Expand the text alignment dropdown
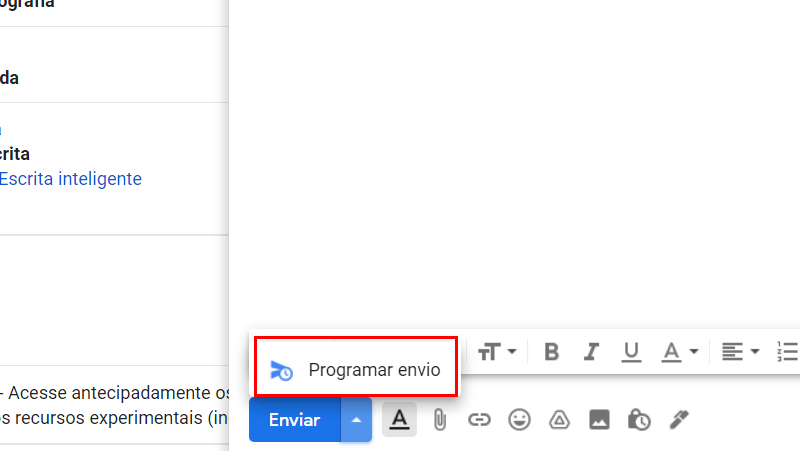800x451 pixels. coord(741,352)
